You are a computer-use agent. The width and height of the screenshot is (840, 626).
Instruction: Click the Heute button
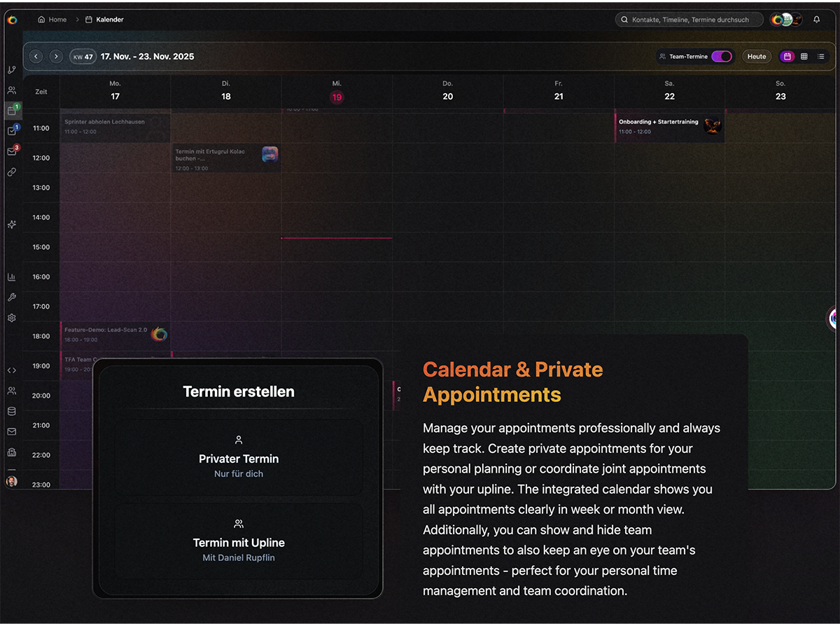757,56
